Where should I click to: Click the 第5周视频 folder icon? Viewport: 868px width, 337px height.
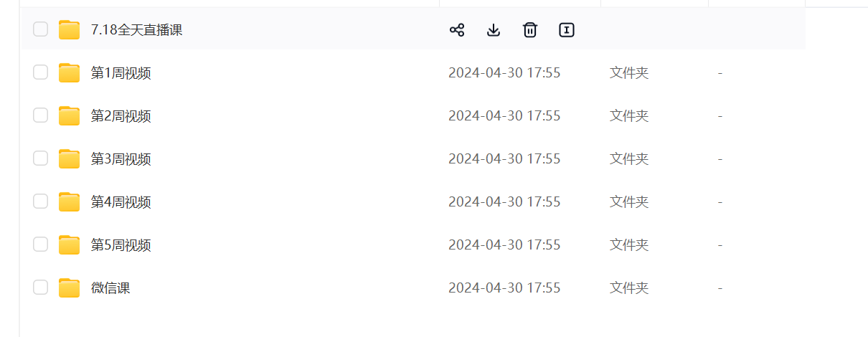coord(70,245)
